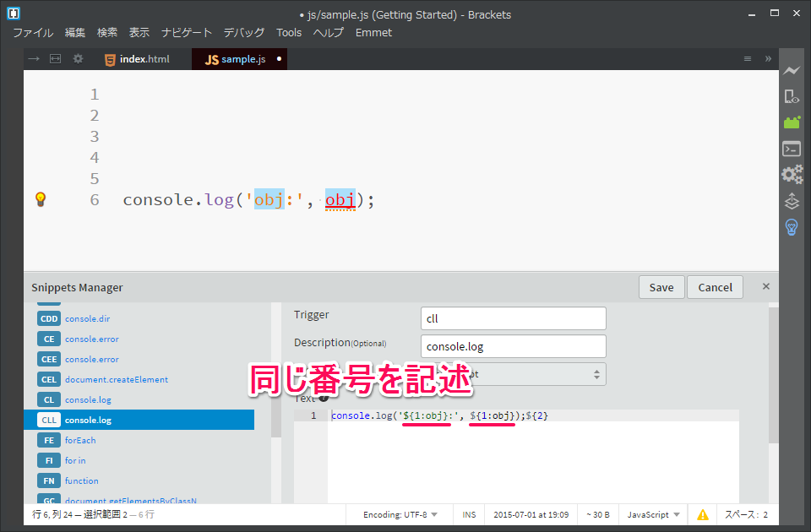Save the snippet with the Save button
Viewport: 811px width, 532px height.
point(661,287)
